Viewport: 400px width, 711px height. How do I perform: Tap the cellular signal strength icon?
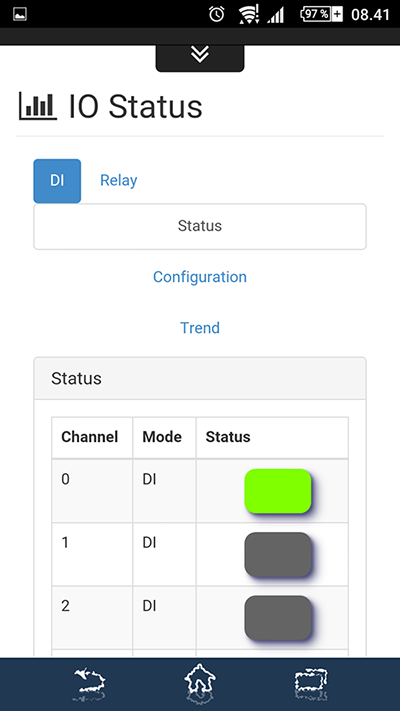276,15
